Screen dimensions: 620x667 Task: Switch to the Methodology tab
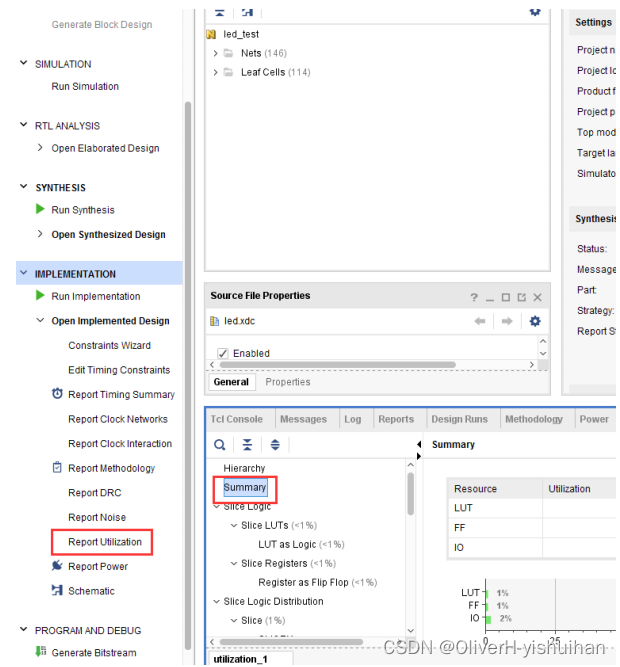(x=534, y=419)
